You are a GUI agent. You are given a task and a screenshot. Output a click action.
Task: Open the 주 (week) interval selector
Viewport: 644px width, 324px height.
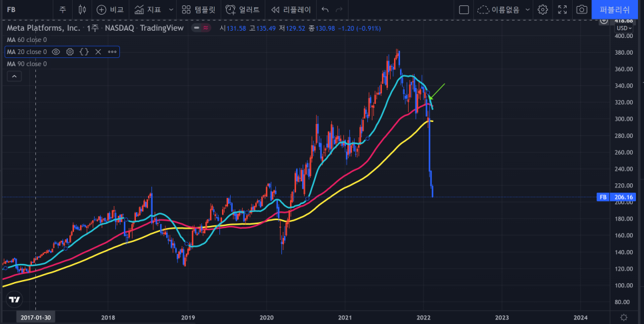pyautogui.click(x=63, y=9)
